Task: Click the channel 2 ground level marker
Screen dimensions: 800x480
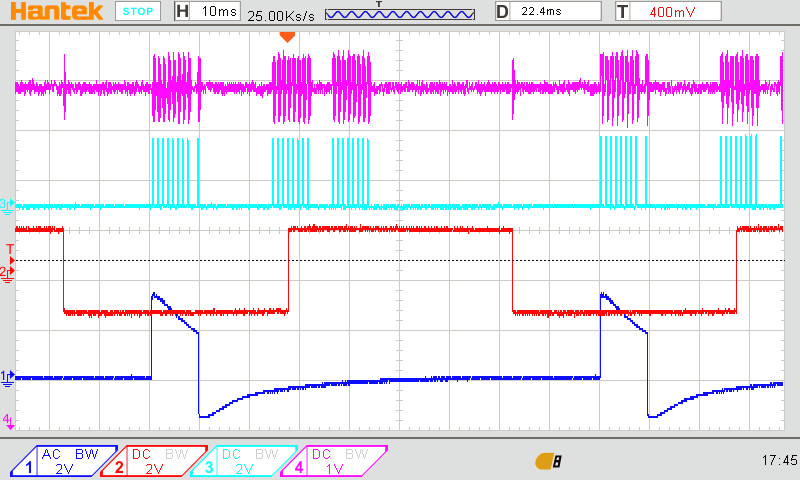Action: coord(7,274)
